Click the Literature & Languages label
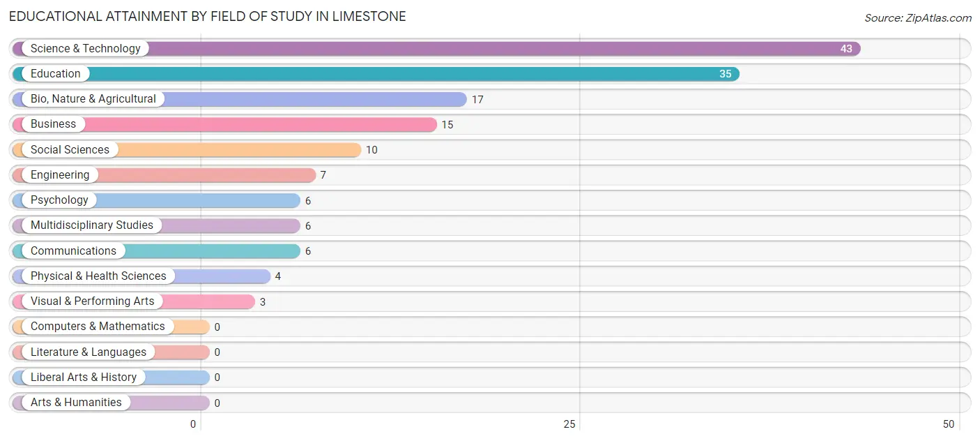Viewport: 980px width, 441px height. 89,352
